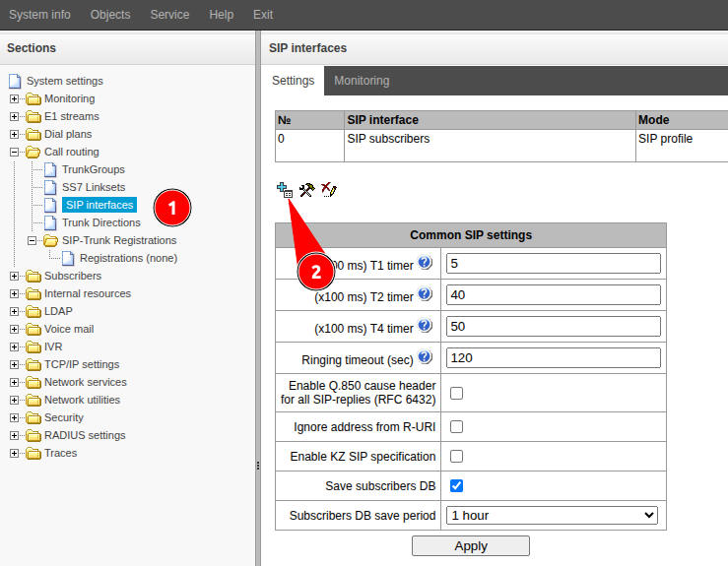The height and width of the screenshot is (566, 728).
Task: Click the Apply button
Action: (x=470, y=545)
